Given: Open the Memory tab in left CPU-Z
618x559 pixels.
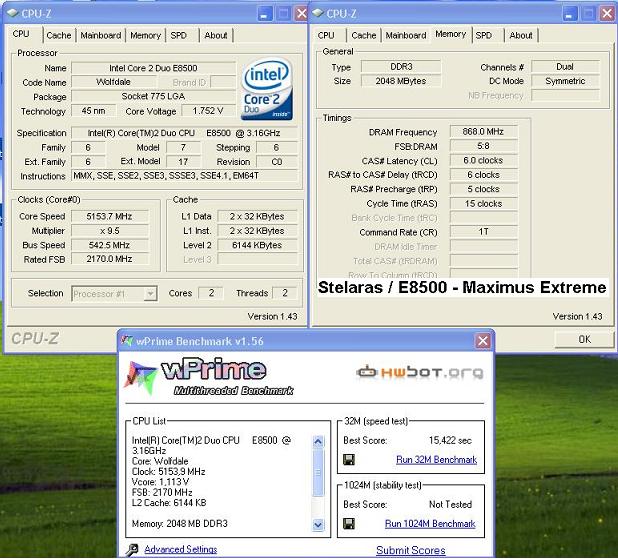Looking at the screenshot, I should (x=145, y=35).
